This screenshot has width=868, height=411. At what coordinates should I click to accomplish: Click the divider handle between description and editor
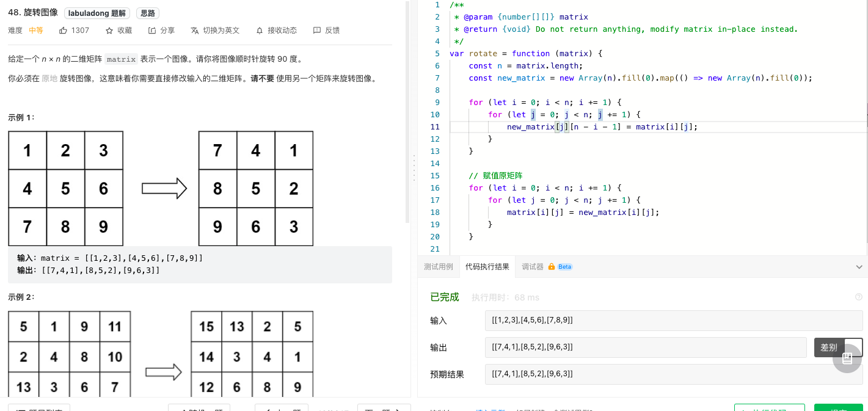click(x=414, y=167)
